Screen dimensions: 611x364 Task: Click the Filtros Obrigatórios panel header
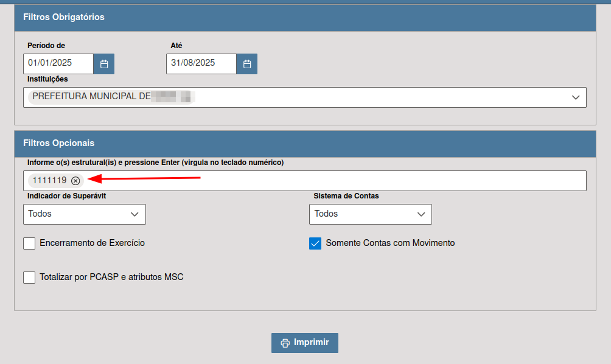tap(305, 18)
